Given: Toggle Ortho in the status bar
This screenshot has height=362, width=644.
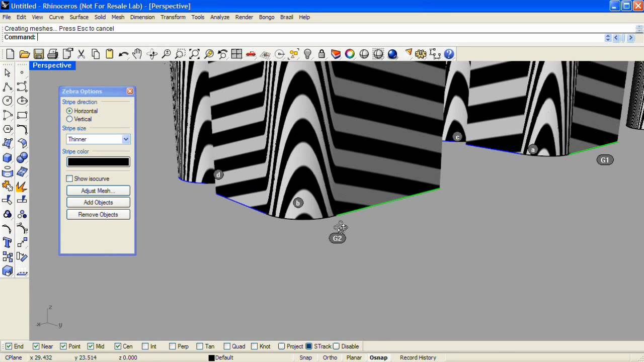Looking at the screenshot, I should 330,357.
